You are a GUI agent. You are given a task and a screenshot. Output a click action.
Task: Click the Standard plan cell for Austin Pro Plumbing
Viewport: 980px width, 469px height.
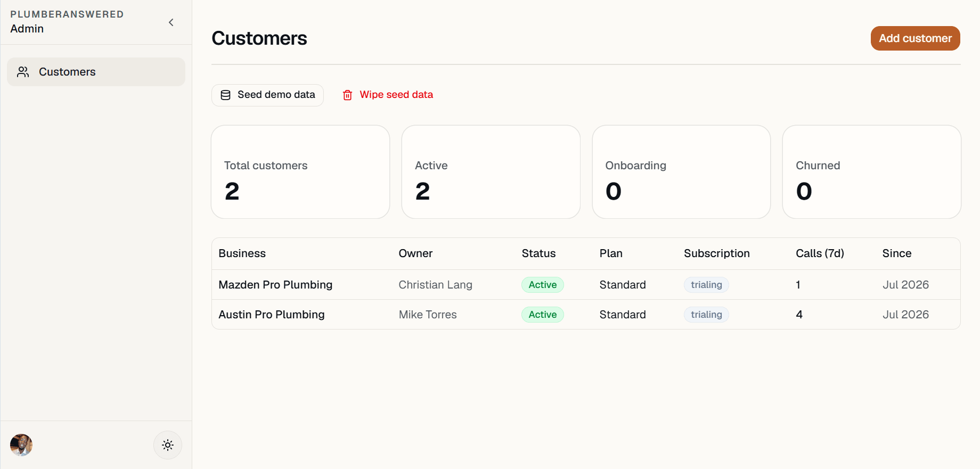pos(623,315)
